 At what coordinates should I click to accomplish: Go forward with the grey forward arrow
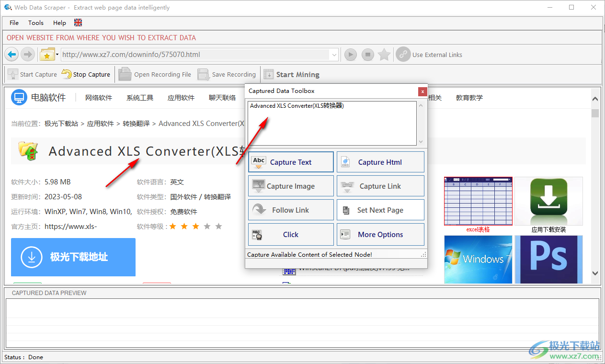[27, 55]
